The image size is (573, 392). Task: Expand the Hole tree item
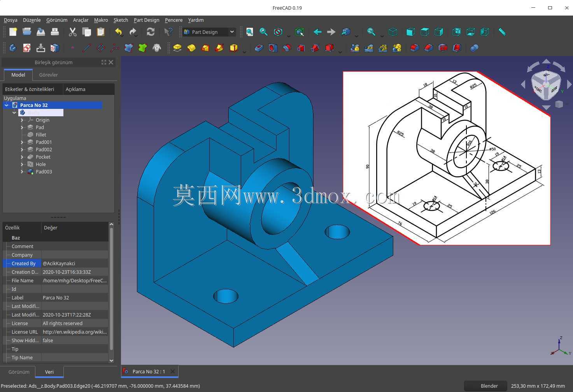(x=22, y=164)
